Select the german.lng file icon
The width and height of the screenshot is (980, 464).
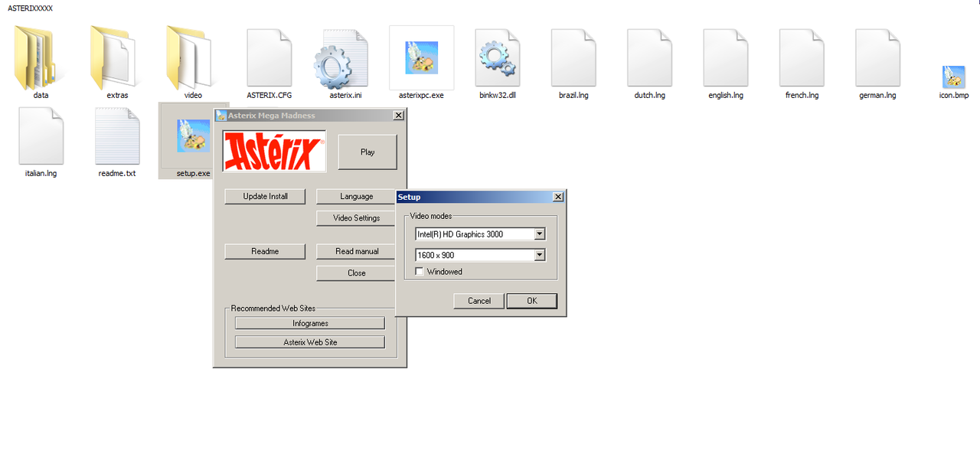(877, 57)
